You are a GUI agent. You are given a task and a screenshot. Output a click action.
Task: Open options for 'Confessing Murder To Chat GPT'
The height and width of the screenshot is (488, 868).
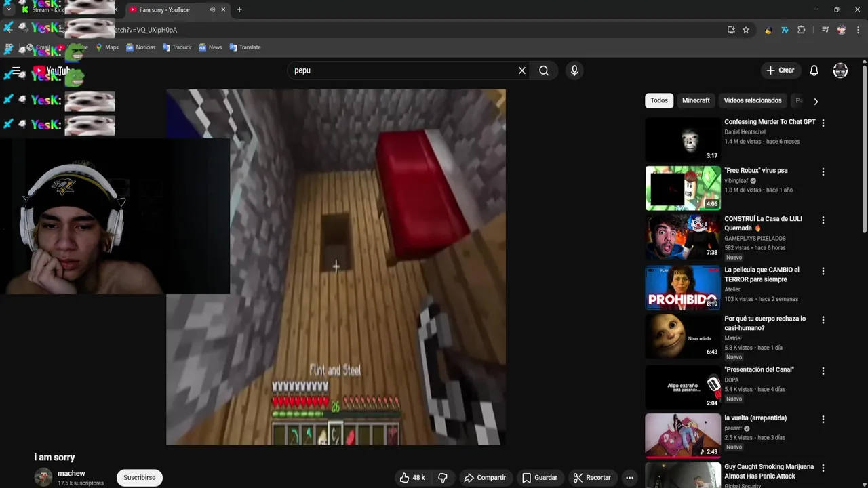pos(823,123)
